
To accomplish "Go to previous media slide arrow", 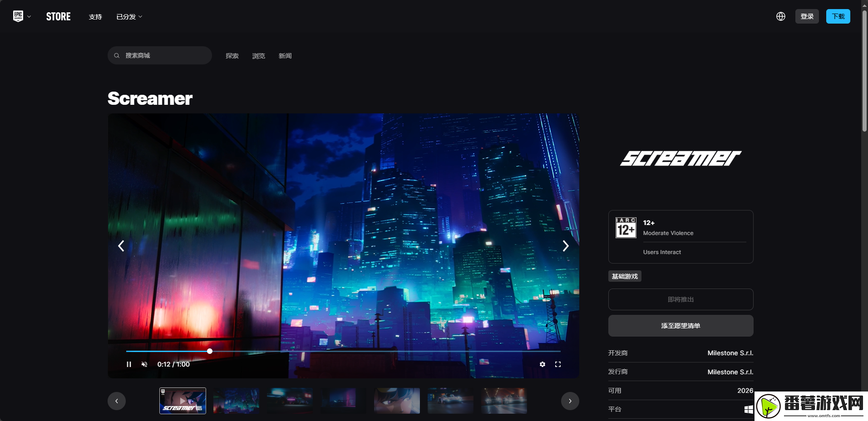I will [x=121, y=246].
